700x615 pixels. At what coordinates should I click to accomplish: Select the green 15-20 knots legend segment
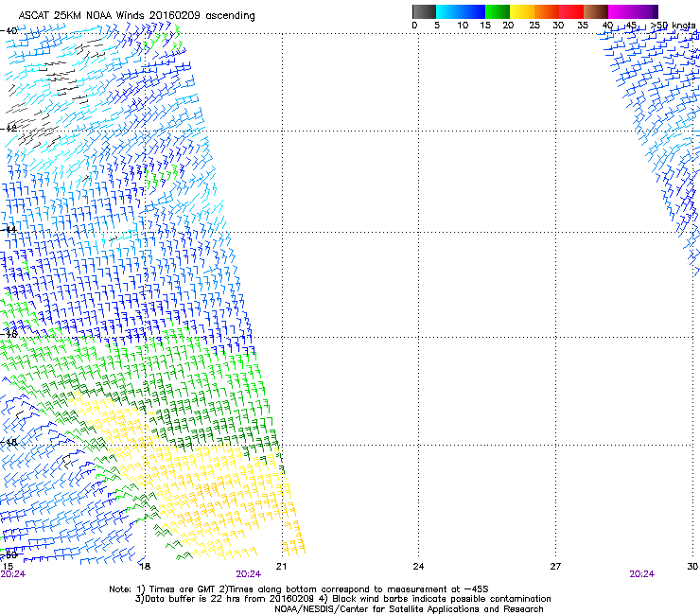tap(498, 11)
